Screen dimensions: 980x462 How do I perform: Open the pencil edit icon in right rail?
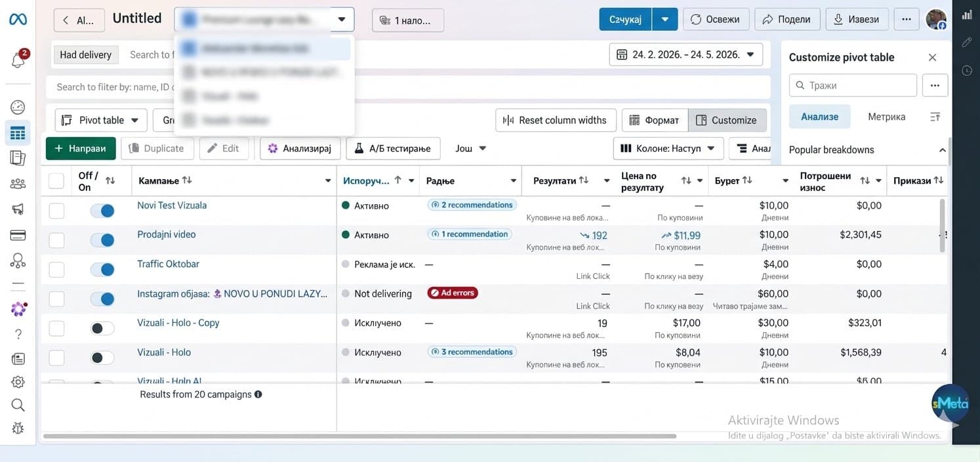pyautogui.click(x=966, y=42)
